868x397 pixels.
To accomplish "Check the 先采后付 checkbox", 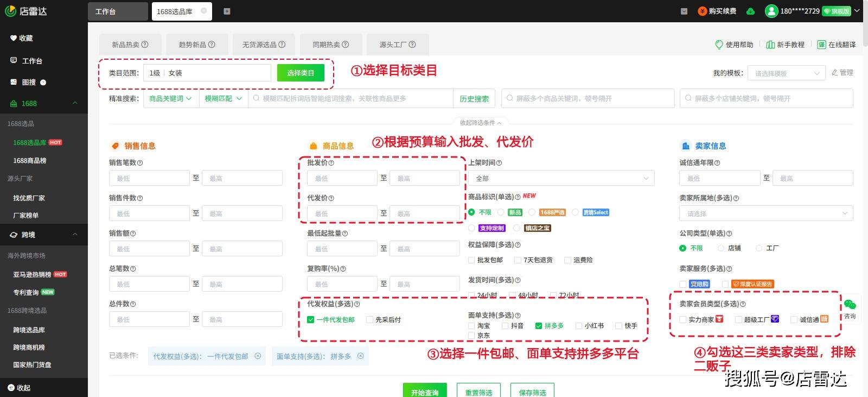I will pos(370,320).
